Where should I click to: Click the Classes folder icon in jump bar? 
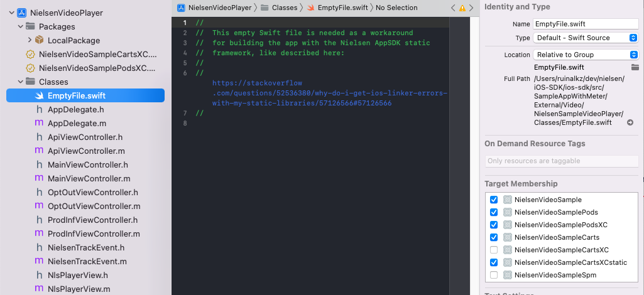click(x=265, y=8)
